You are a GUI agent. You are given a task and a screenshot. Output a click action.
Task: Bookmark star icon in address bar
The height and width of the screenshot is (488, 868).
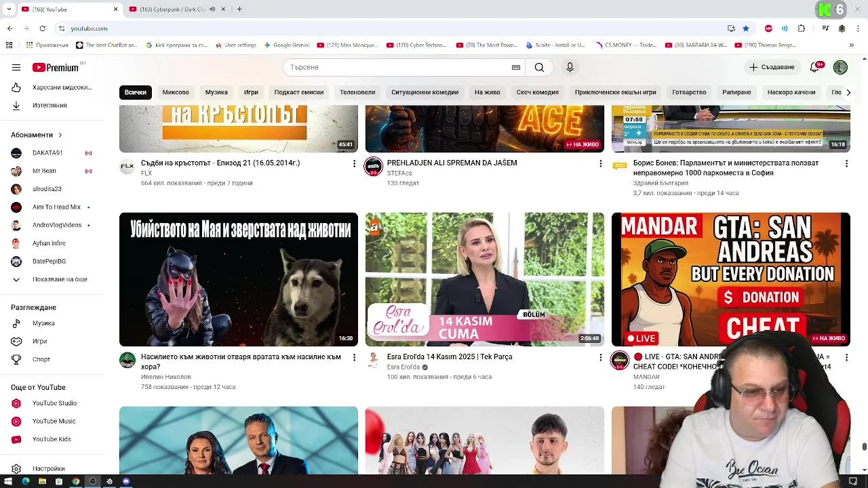tap(746, 28)
